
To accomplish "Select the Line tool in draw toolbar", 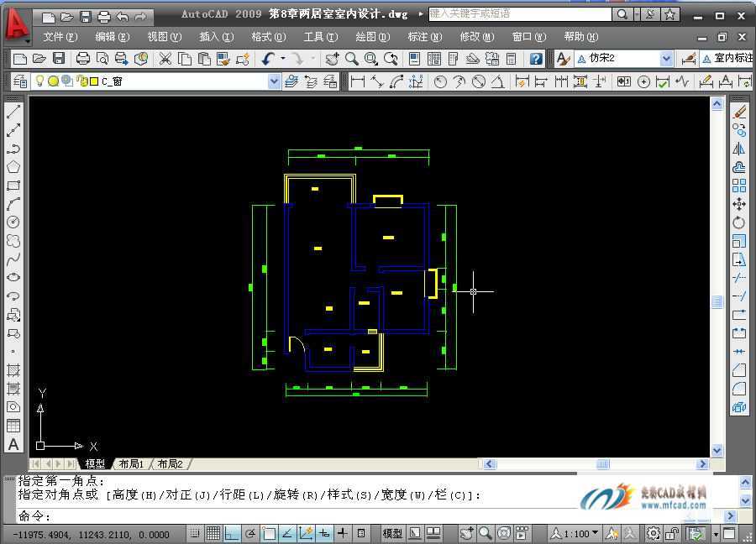I will click(13, 112).
